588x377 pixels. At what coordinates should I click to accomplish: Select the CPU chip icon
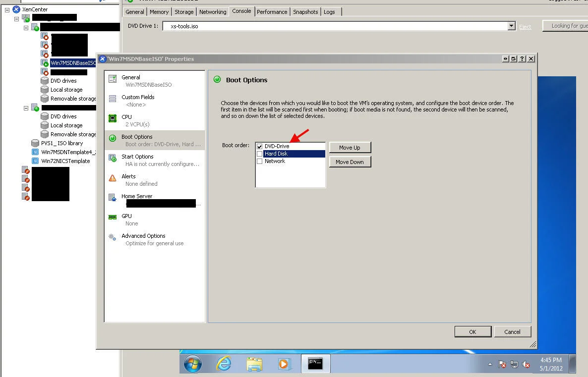click(113, 118)
